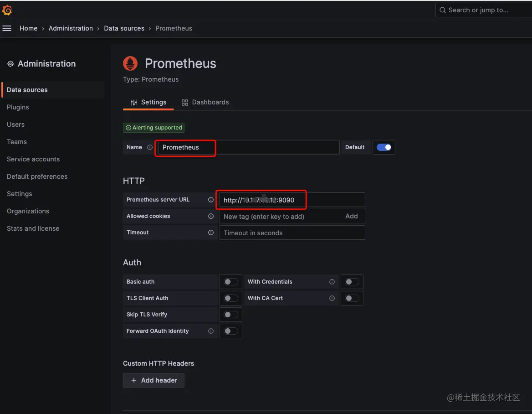Show info for Allowed cookies
The height and width of the screenshot is (414, 532).
[x=211, y=216]
